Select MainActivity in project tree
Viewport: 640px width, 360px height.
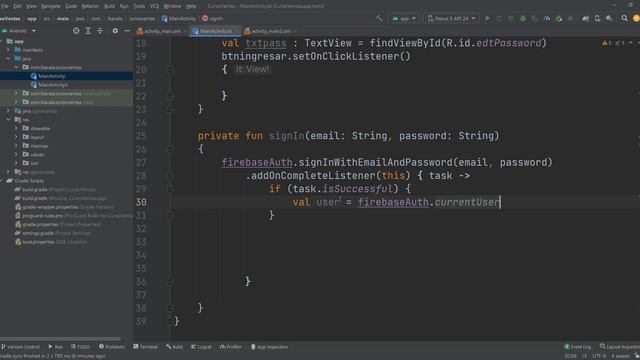[51, 76]
